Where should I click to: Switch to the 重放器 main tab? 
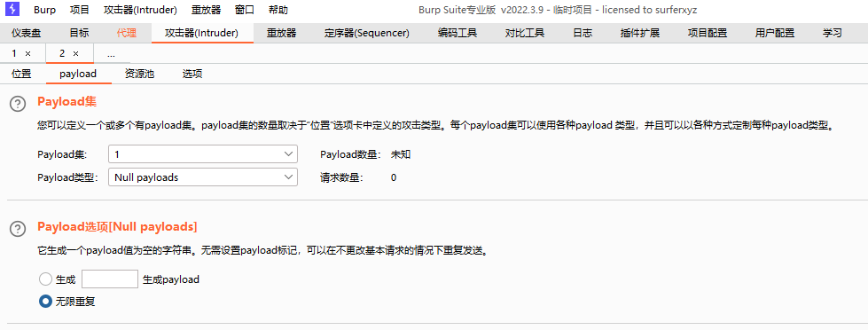[281, 33]
